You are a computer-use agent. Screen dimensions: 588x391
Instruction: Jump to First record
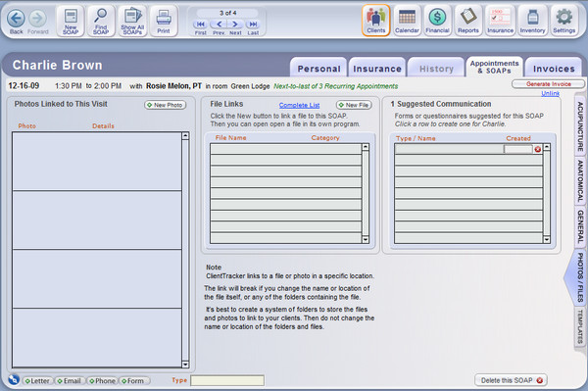coord(201,24)
